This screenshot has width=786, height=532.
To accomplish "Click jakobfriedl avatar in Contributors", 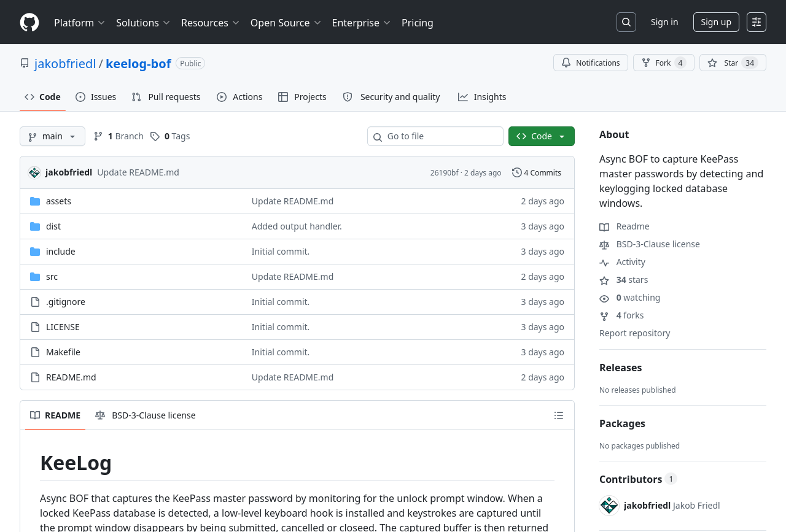I will coord(609,506).
